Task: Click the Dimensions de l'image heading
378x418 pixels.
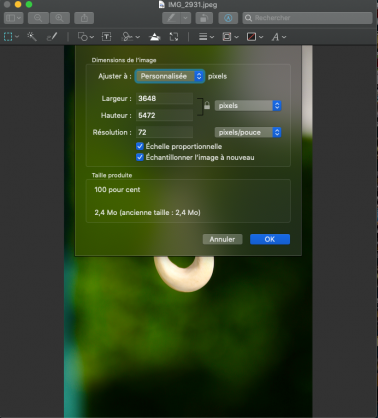Action: (124, 60)
